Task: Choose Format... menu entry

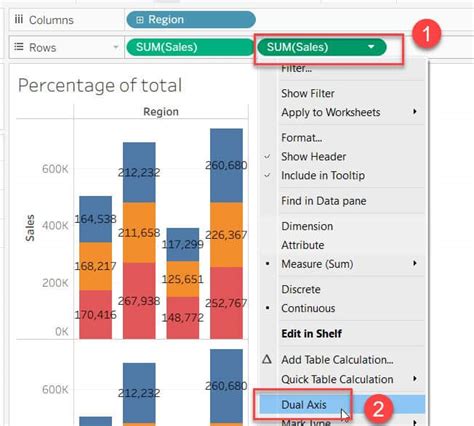Action: tap(301, 138)
